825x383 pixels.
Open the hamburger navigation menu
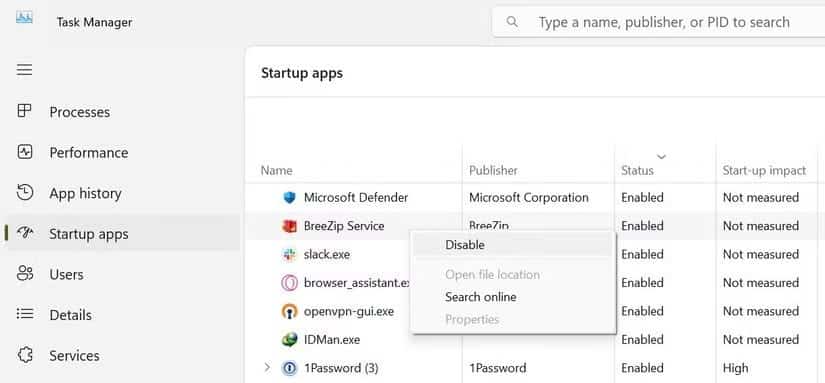tap(24, 69)
